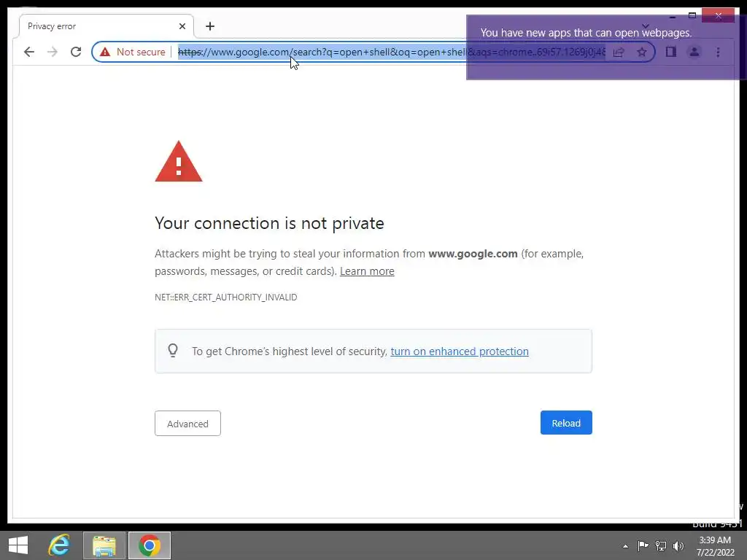This screenshot has width=747, height=560.
Task: Click the Your connection is not private heading
Action: pos(269,223)
